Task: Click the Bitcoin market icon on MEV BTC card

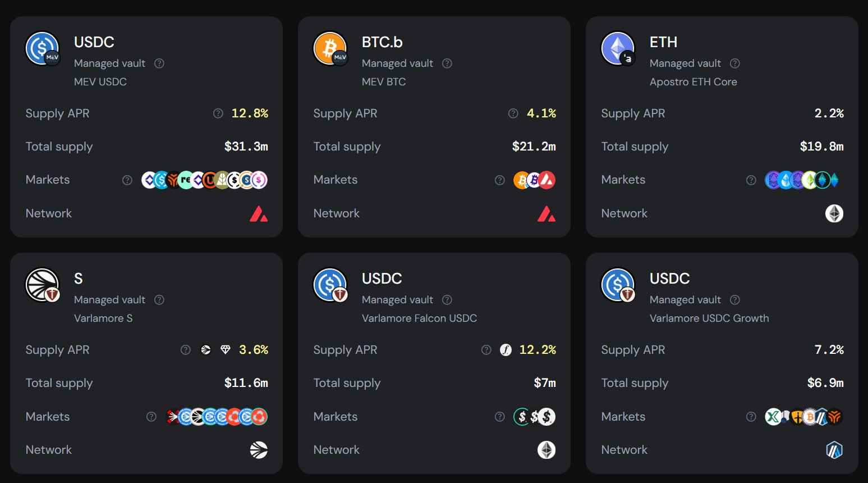Action: (x=522, y=180)
